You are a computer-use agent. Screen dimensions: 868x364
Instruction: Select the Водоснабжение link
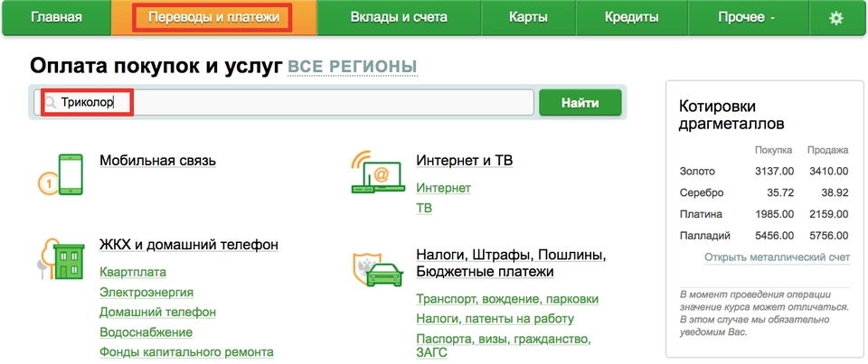coord(146,332)
